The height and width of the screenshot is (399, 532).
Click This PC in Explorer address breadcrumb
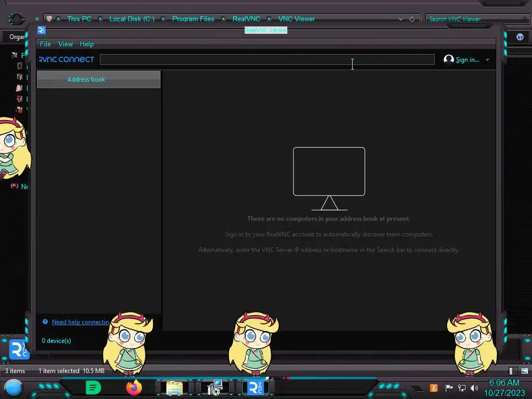point(79,19)
